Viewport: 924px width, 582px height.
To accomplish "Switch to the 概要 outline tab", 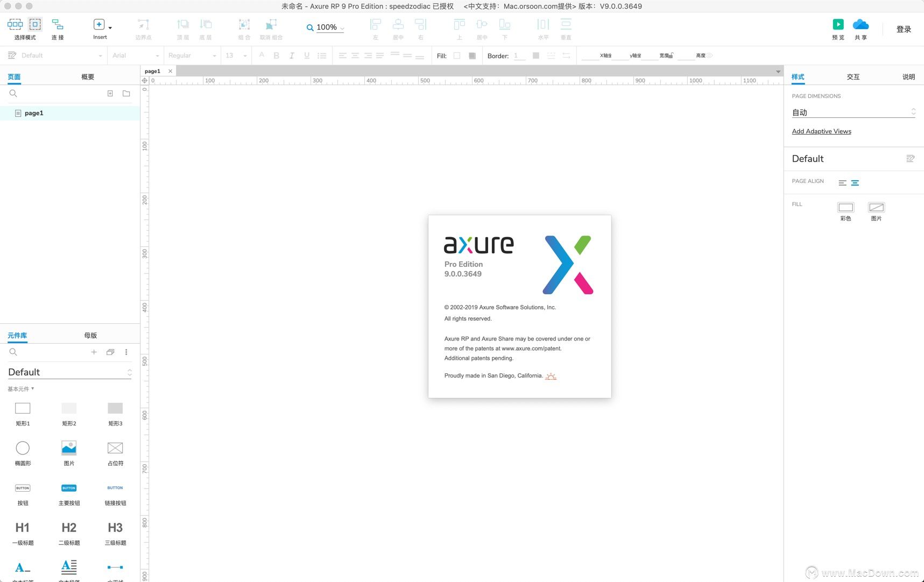I will [x=88, y=77].
